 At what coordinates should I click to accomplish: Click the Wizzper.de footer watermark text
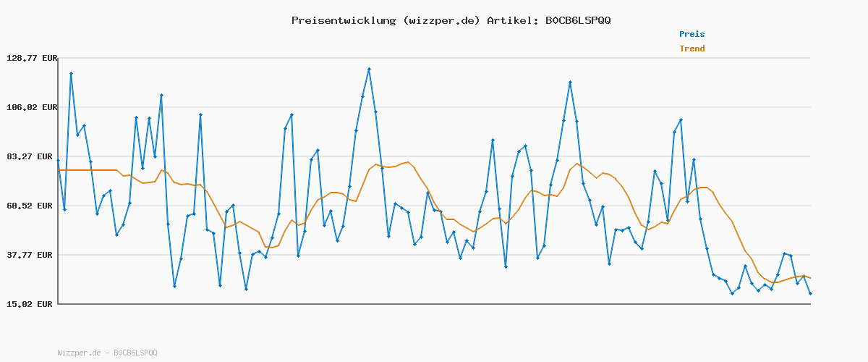[107, 353]
